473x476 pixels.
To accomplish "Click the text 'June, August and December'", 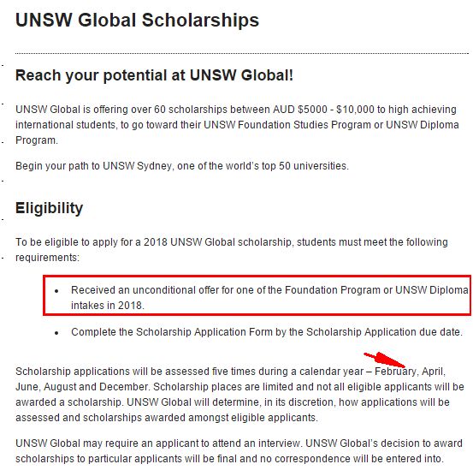I will click(82, 387).
